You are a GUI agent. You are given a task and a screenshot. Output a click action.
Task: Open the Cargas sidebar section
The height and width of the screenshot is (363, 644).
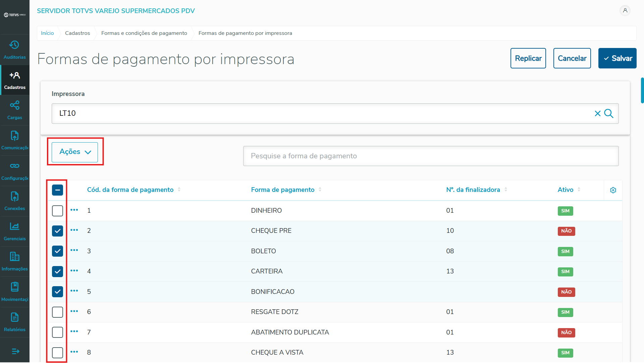(x=14, y=106)
